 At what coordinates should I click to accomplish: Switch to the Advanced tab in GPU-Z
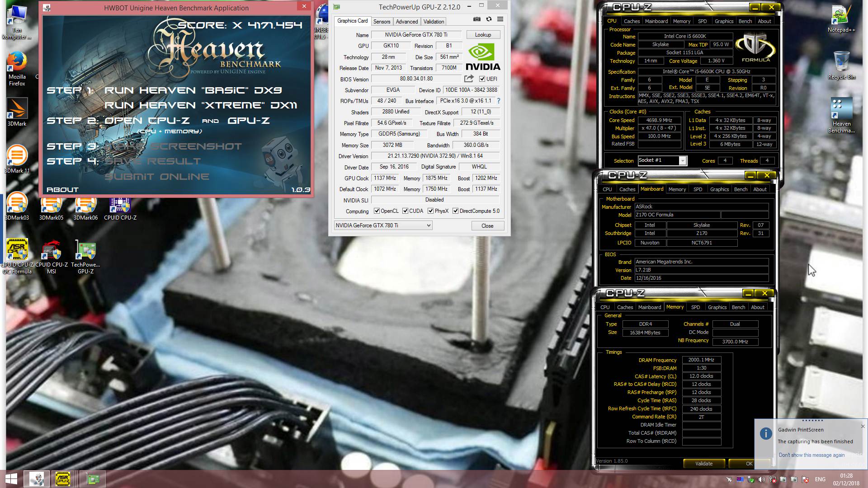click(407, 22)
